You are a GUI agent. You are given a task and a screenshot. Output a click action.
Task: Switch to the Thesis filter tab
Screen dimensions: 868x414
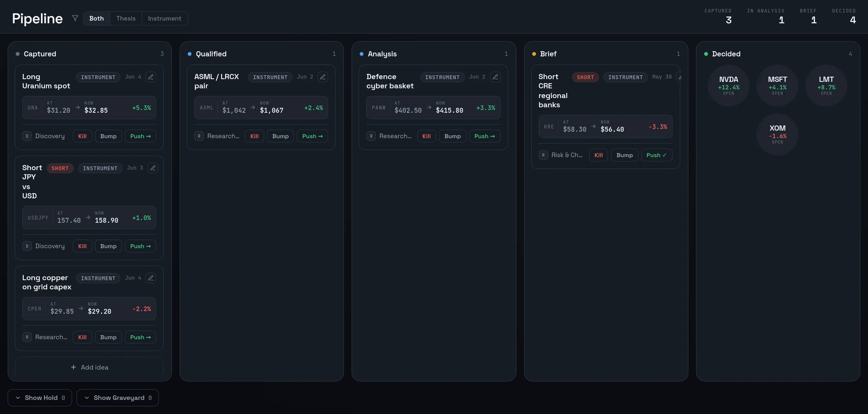126,18
